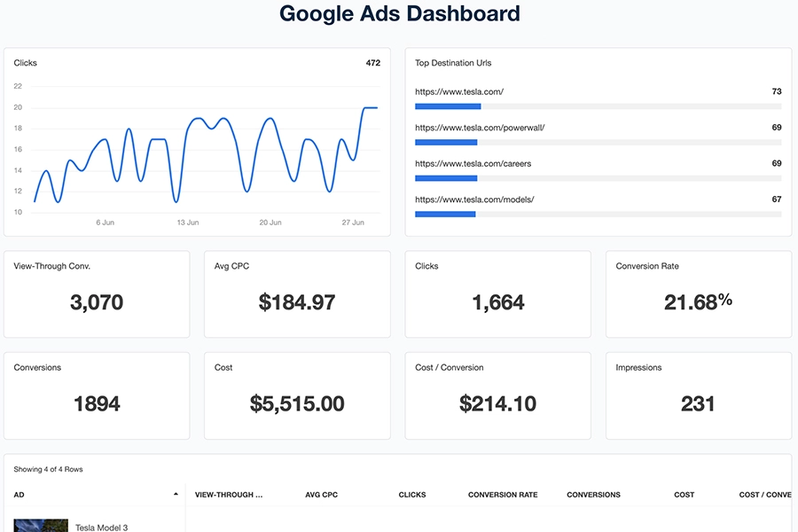Select the Cost column header in table
The height and width of the screenshot is (532, 798).
(x=684, y=495)
